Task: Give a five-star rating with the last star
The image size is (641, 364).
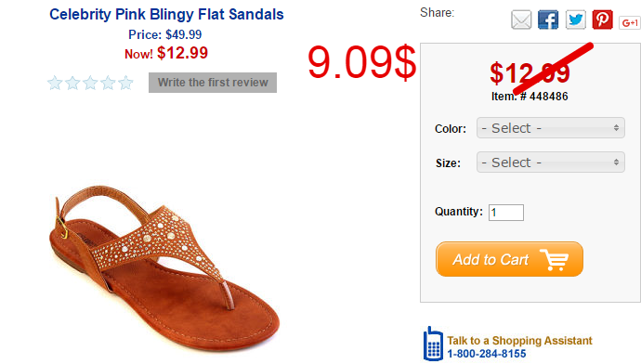Action: (125, 83)
